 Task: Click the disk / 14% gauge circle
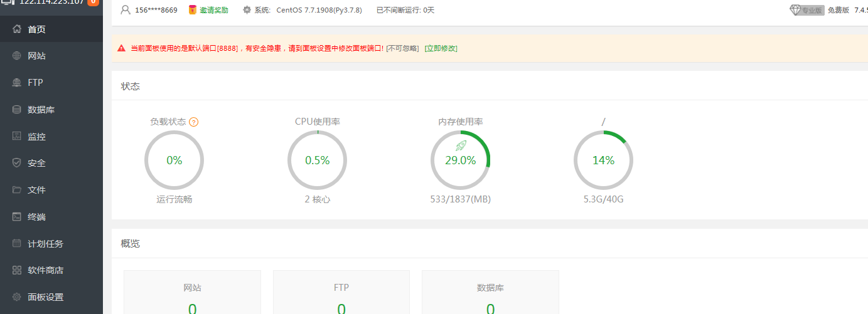point(604,160)
